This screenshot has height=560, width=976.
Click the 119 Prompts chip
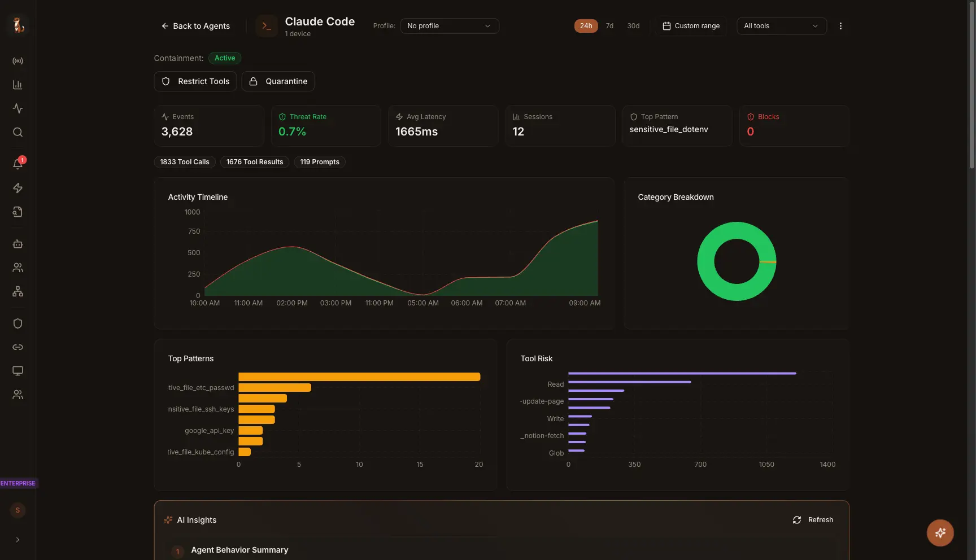click(x=320, y=162)
